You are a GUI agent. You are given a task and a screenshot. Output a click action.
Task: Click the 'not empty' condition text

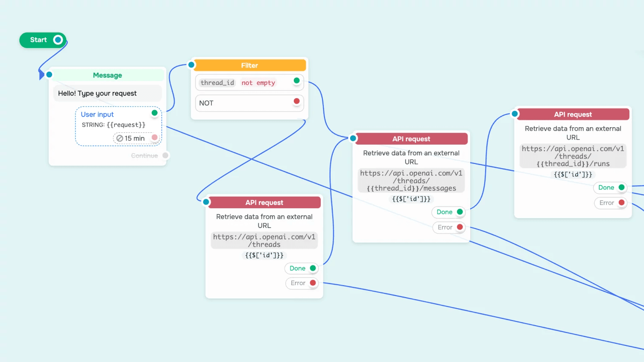258,83
